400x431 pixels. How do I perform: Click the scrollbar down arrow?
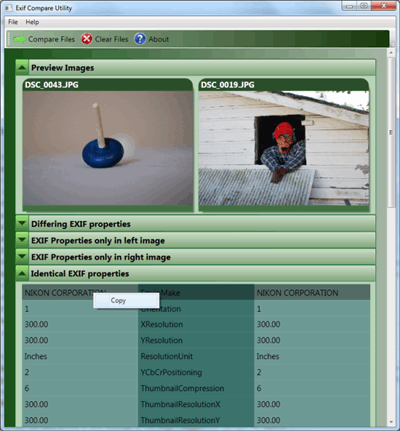(391, 422)
